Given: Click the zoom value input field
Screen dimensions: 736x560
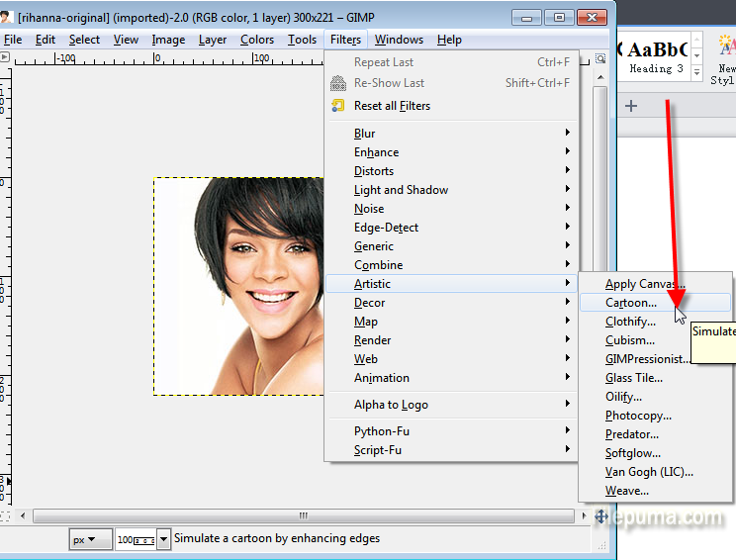Looking at the screenshot, I should point(133,539).
